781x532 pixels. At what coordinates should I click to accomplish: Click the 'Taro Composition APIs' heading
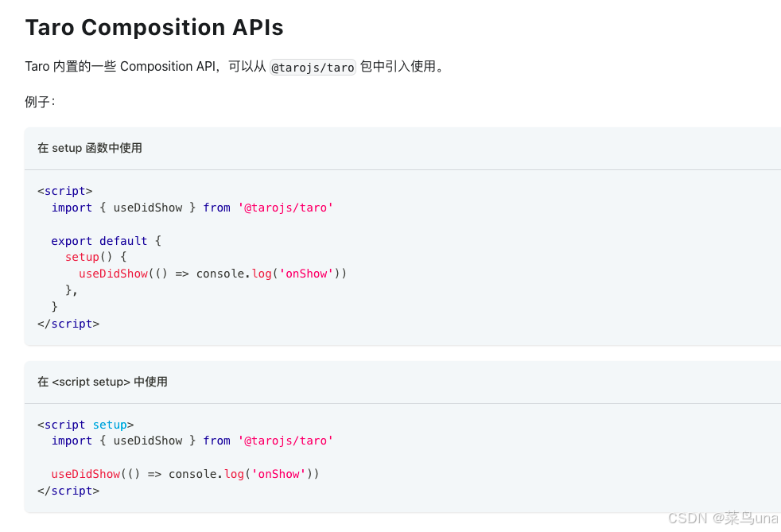pos(154,27)
